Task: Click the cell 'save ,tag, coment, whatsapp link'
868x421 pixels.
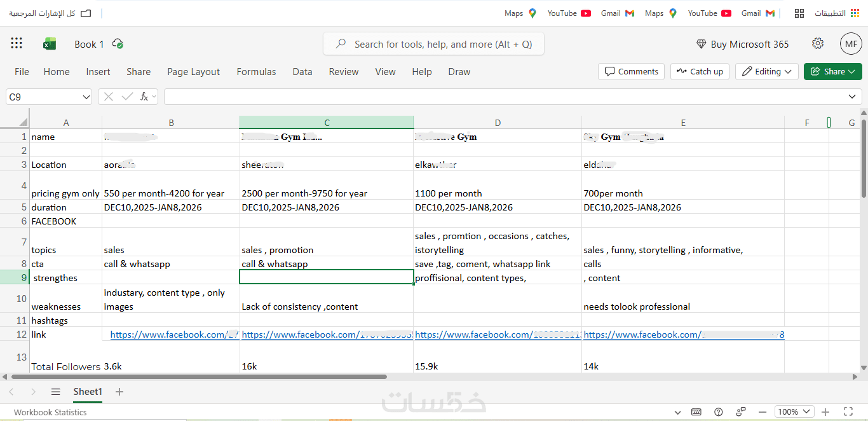Action: point(498,263)
